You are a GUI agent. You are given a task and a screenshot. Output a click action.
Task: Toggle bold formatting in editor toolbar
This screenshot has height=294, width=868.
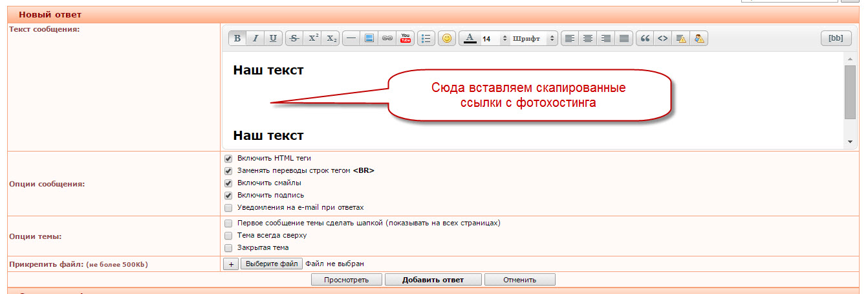point(237,39)
